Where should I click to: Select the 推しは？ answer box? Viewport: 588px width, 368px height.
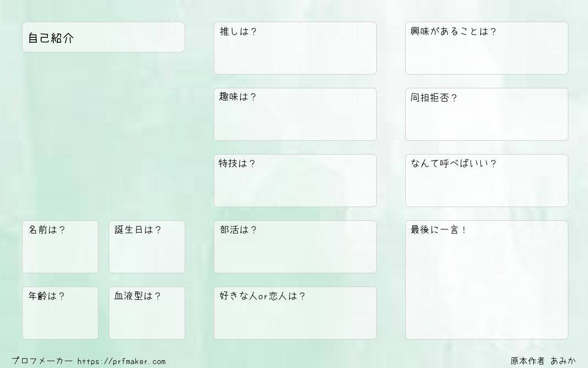pyautogui.click(x=295, y=48)
